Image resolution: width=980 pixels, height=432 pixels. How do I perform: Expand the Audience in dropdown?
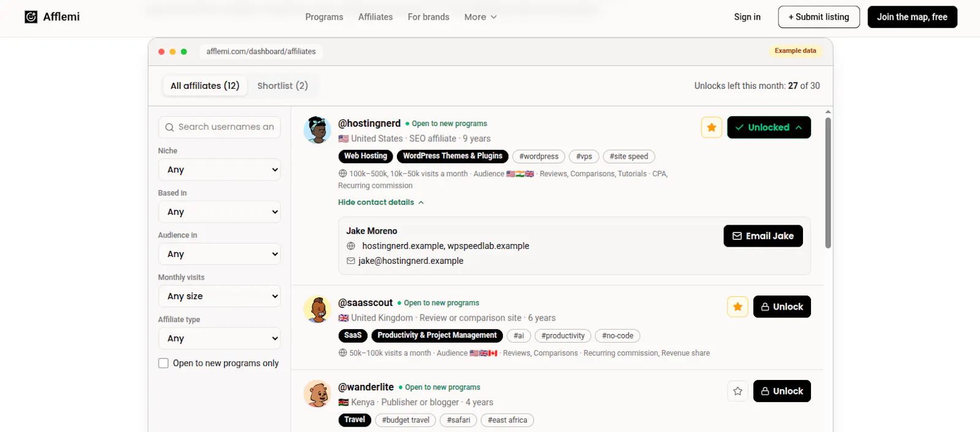point(219,254)
